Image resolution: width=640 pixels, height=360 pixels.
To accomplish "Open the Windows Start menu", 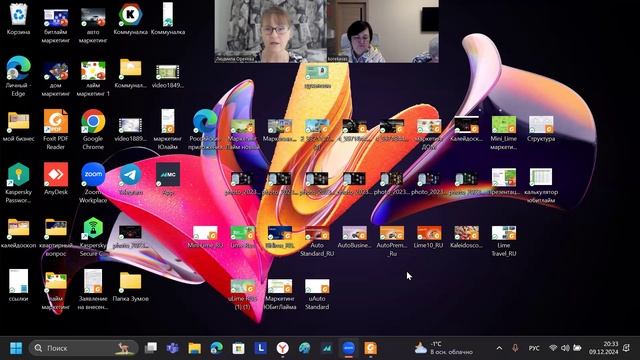I will (16, 348).
